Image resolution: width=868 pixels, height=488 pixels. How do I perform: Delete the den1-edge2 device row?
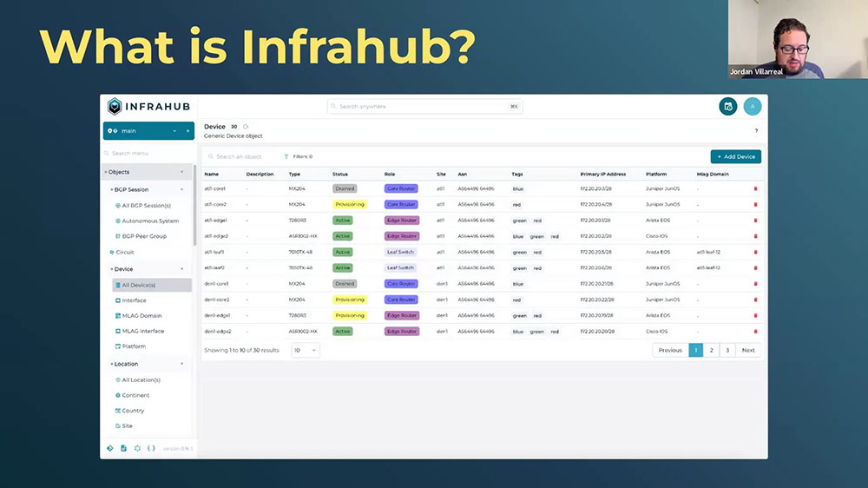coord(756,332)
